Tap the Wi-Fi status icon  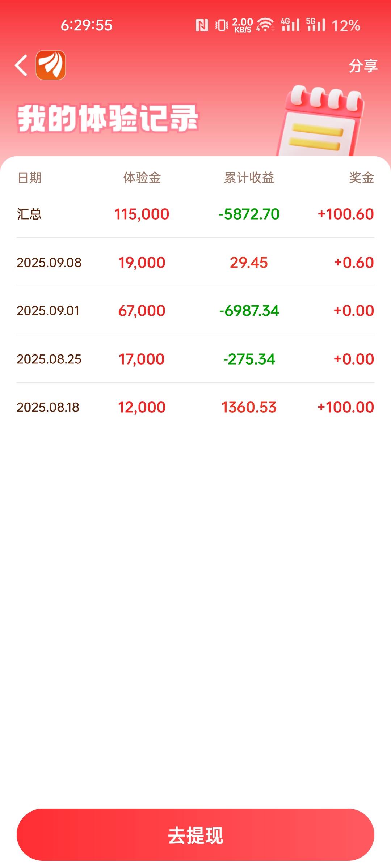click(265, 25)
